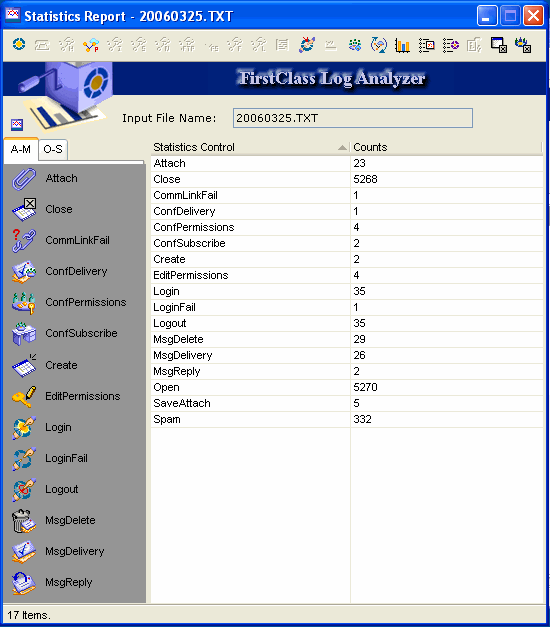Click the sort arrow in Statistics Control header
The height and width of the screenshot is (627, 550).
pos(342,148)
